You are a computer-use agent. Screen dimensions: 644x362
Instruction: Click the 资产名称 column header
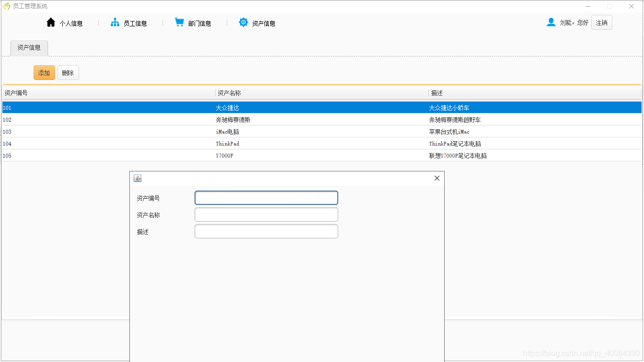click(322, 93)
